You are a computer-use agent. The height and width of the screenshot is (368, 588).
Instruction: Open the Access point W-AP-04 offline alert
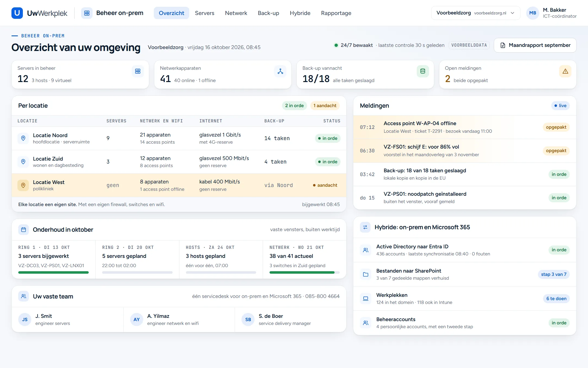click(465, 127)
